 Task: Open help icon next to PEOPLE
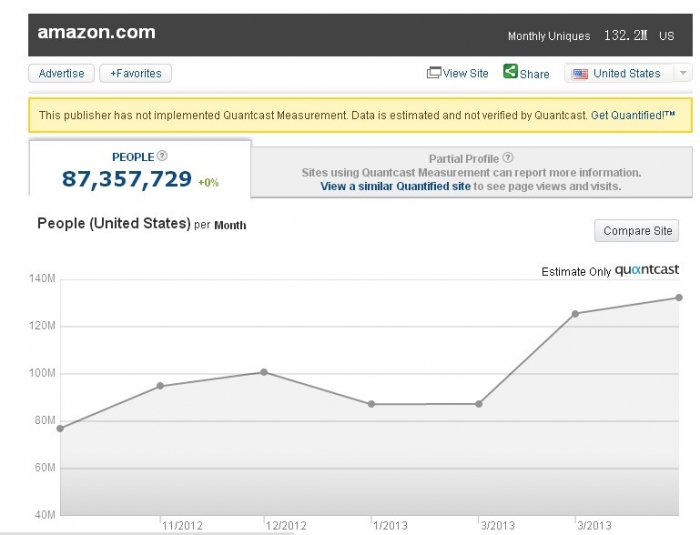(x=163, y=156)
